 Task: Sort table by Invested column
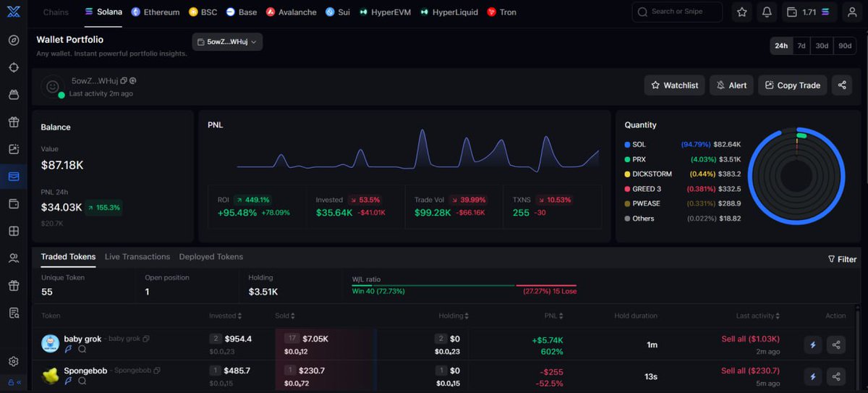point(225,316)
